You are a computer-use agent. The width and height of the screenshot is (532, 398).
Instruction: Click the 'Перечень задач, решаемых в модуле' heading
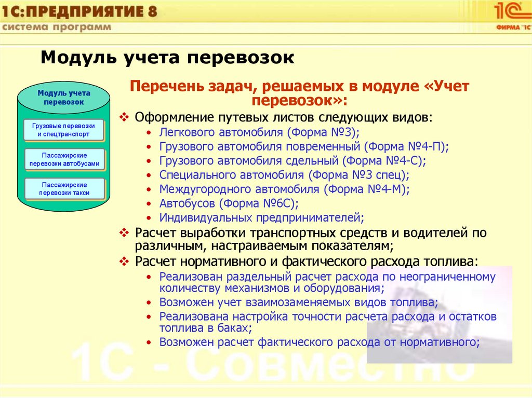click(299, 93)
